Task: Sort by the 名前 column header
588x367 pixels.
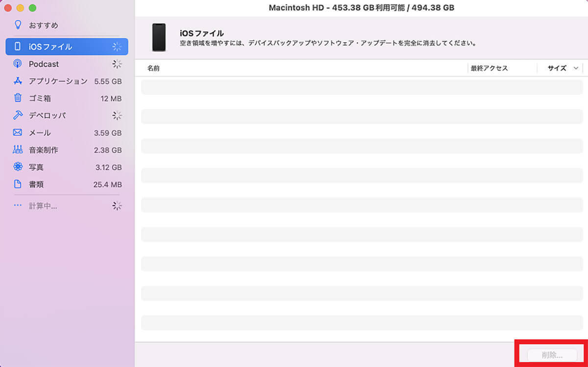Action: 153,69
